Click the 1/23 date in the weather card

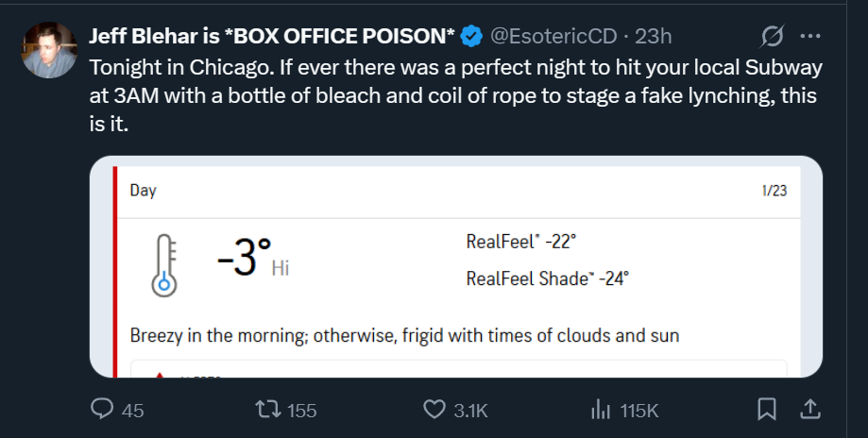[x=774, y=191]
